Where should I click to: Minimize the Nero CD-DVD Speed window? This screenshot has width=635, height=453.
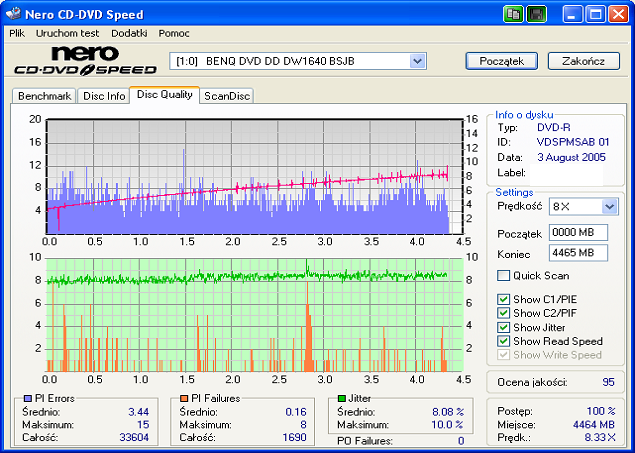(572, 15)
